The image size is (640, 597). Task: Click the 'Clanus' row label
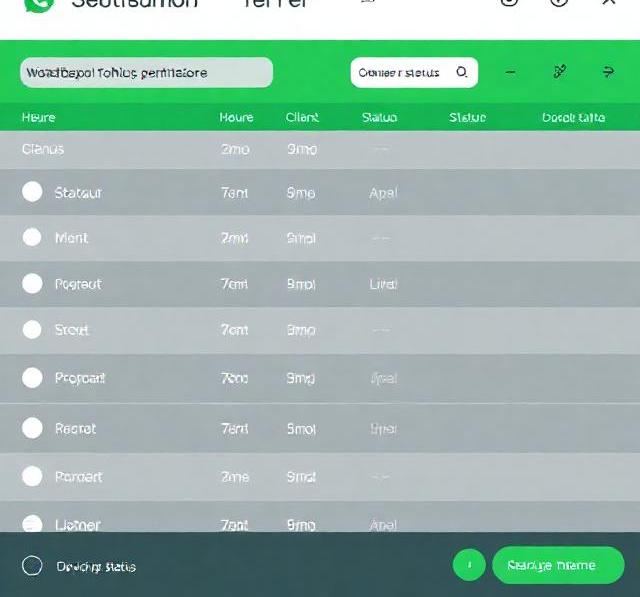pyautogui.click(x=43, y=149)
